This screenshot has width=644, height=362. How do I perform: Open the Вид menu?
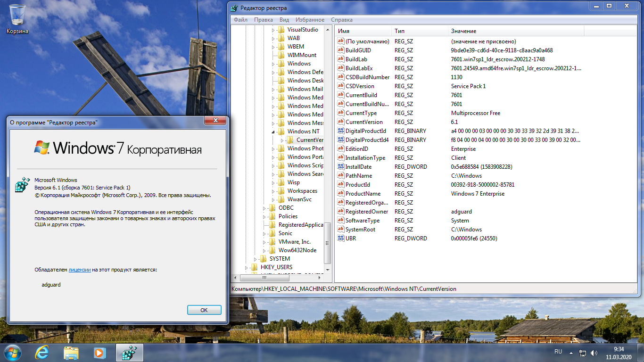click(x=284, y=20)
